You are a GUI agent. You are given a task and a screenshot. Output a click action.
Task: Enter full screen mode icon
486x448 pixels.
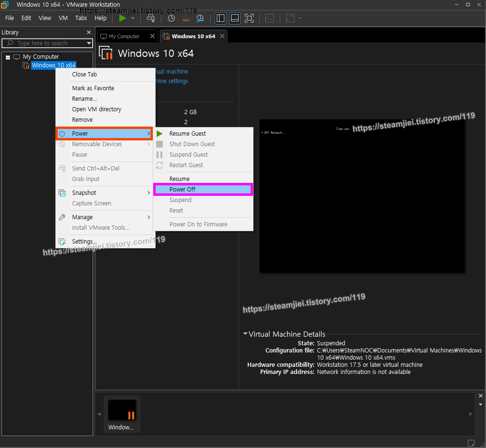click(249, 18)
